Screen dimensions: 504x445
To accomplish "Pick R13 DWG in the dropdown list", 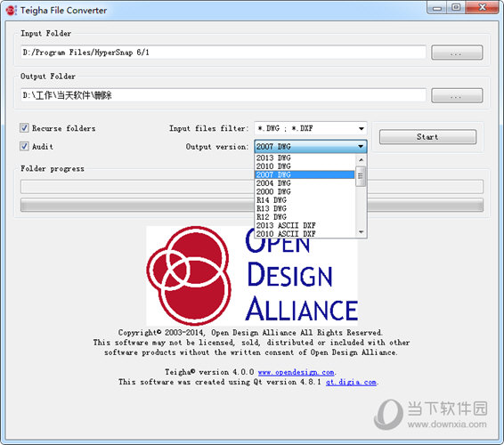I will 305,208.
